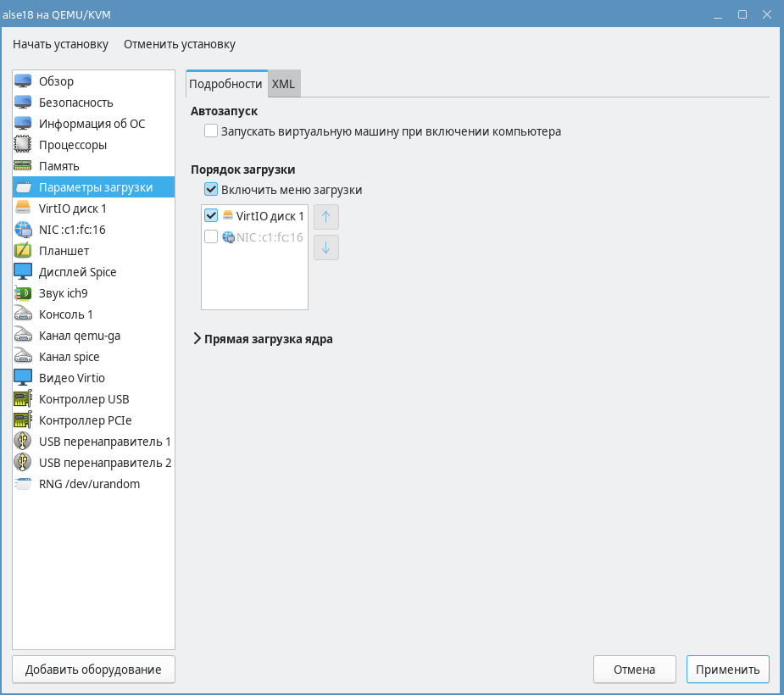Select the Процессоры chip icon
Image resolution: width=784 pixels, height=695 pixels.
pyautogui.click(x=23, y=145)
